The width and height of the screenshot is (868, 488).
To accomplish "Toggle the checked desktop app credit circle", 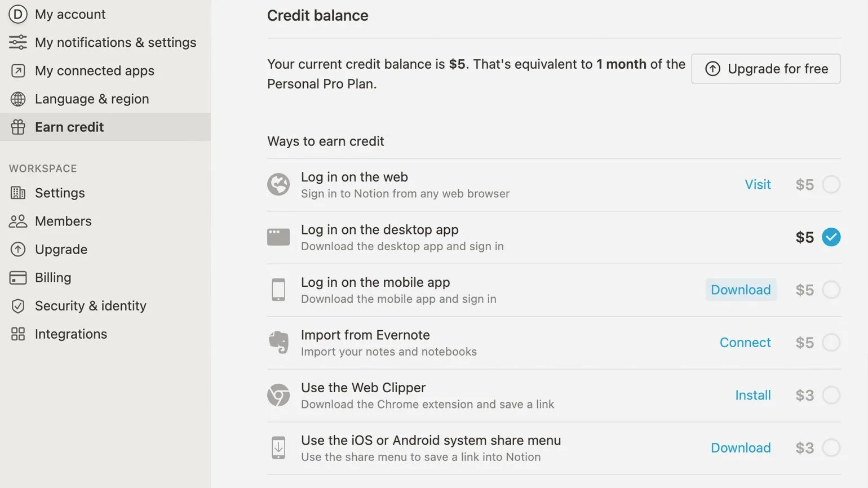I will point(831,237).
